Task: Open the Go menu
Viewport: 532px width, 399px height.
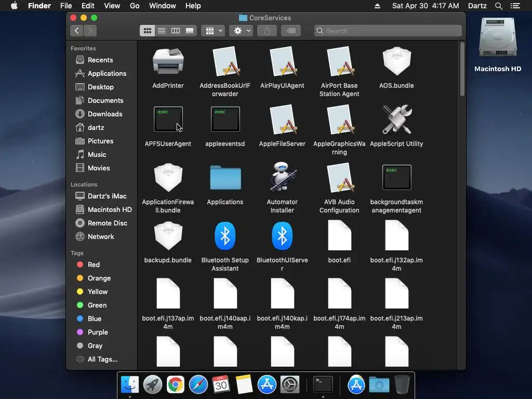Action: click(x=135, y=6)
